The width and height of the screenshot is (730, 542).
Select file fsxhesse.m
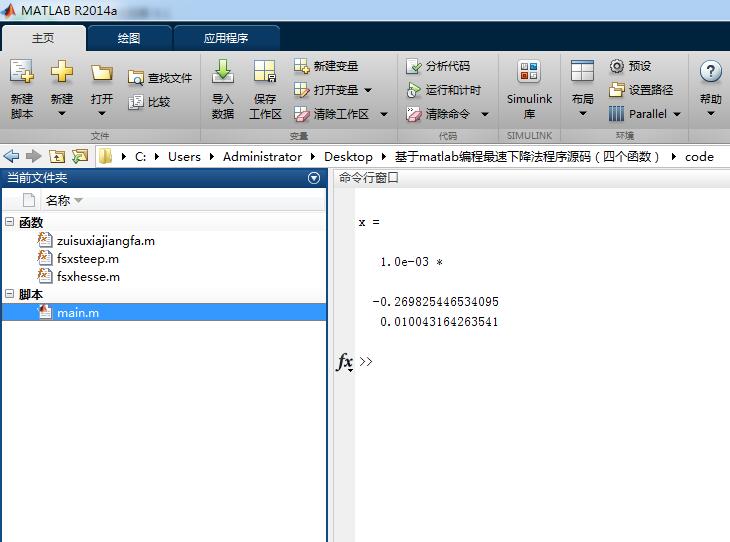coord(88,277)
